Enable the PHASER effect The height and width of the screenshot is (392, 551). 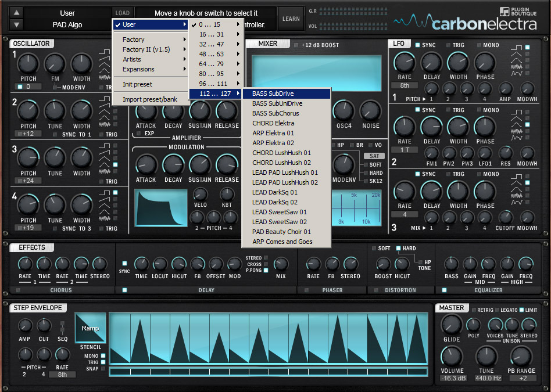[x=306, y=290]
